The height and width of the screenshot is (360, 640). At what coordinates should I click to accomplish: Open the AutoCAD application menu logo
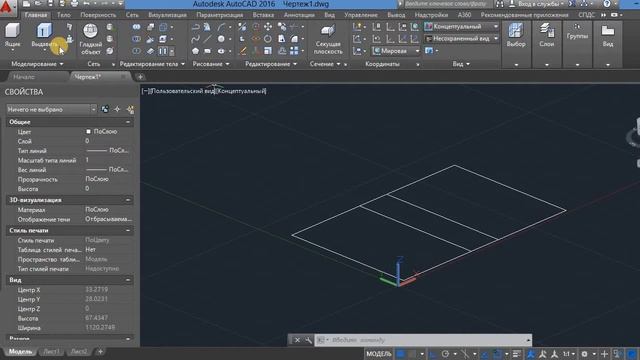pyautogui.click(x=8, y=7)
